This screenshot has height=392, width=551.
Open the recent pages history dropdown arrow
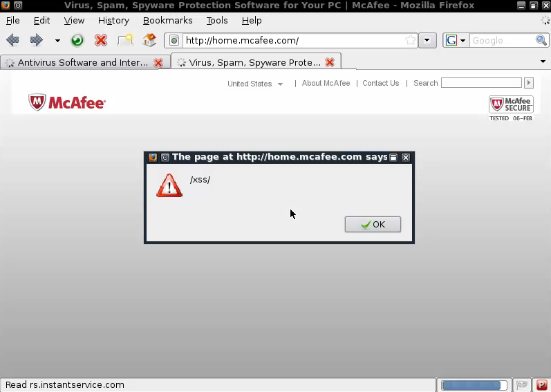pyautogui.click(x=57, y=41)
